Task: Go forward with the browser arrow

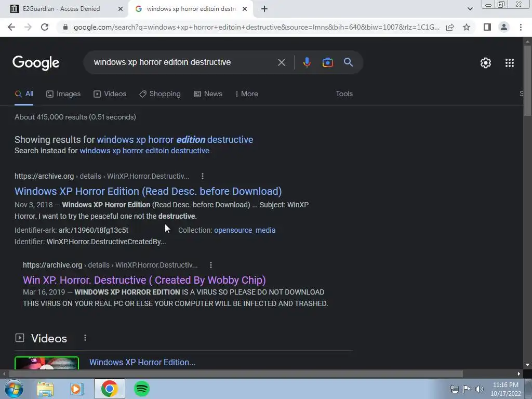Action: pyautogui.click(x=28, y=27)
